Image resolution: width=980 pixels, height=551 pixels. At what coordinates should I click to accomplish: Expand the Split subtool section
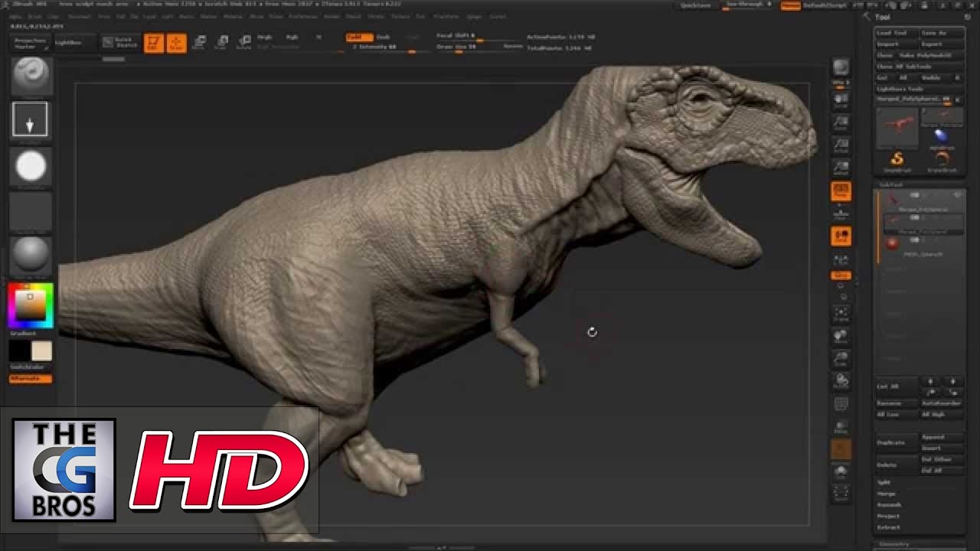[x=884, y=482]
